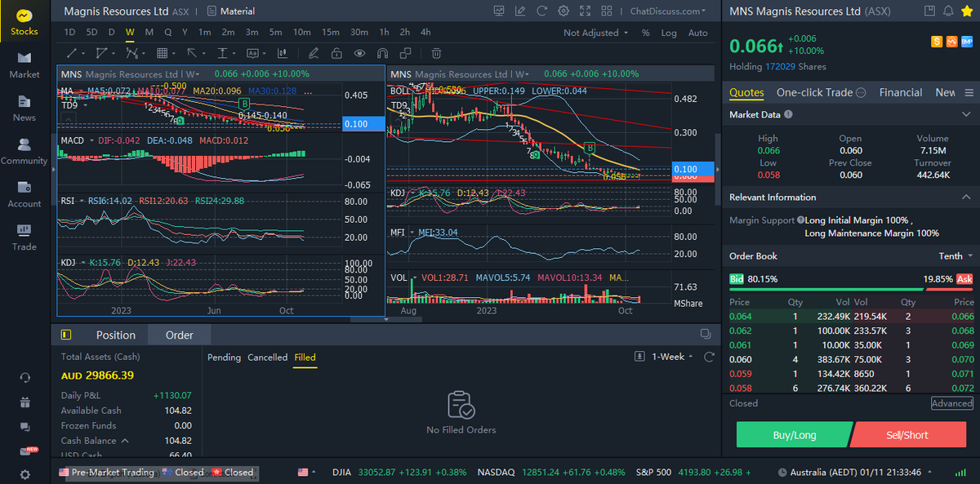Screen dimensions: 980x484
Task: Toggle the panel collapse icon beside Position
Action: (x=66, y=335)
